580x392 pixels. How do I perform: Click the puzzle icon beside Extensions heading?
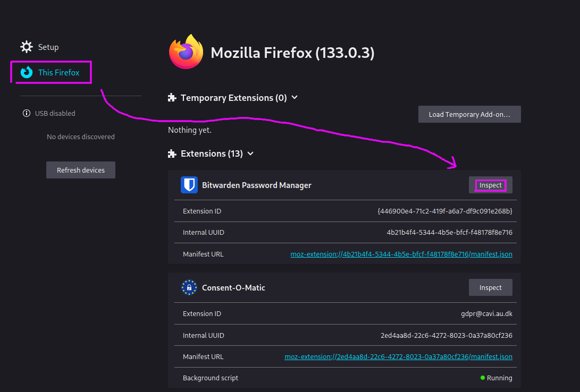(172, 153)
